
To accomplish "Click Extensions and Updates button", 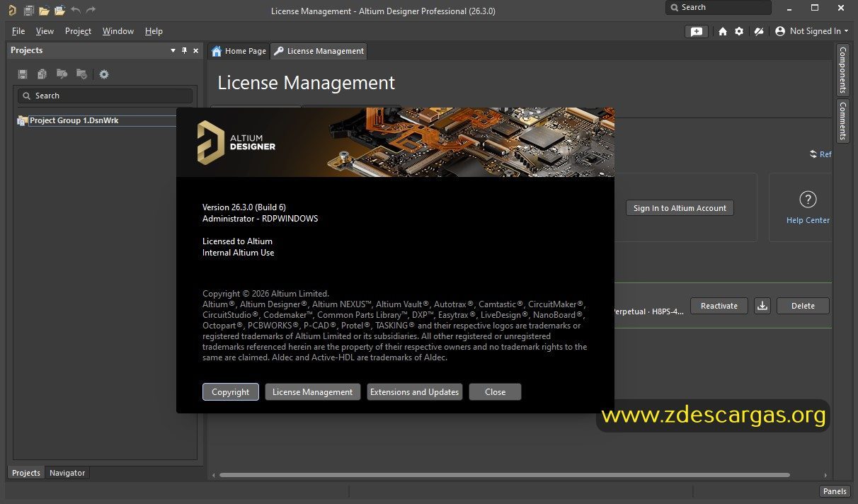I will 415,392.
